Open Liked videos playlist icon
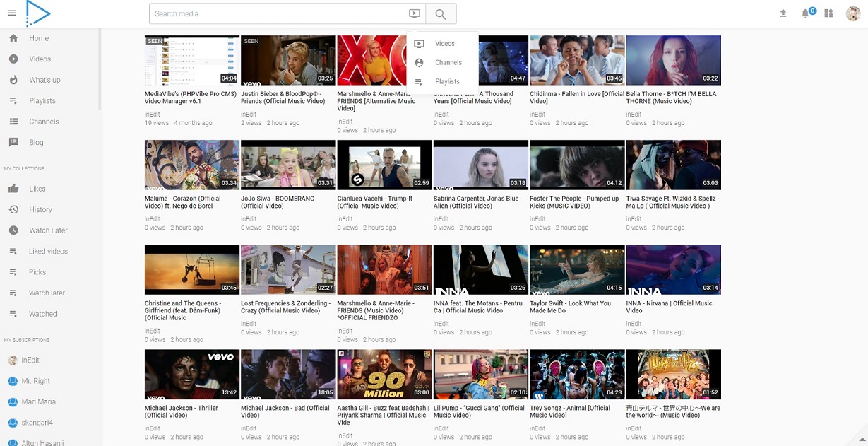 (13, 252)
